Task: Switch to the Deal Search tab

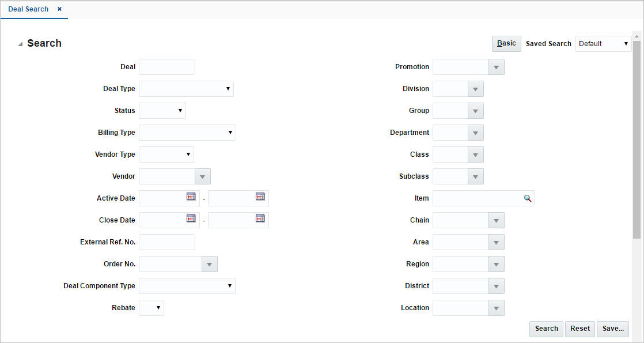Action: pyautogui.click(x=28, y=9)
